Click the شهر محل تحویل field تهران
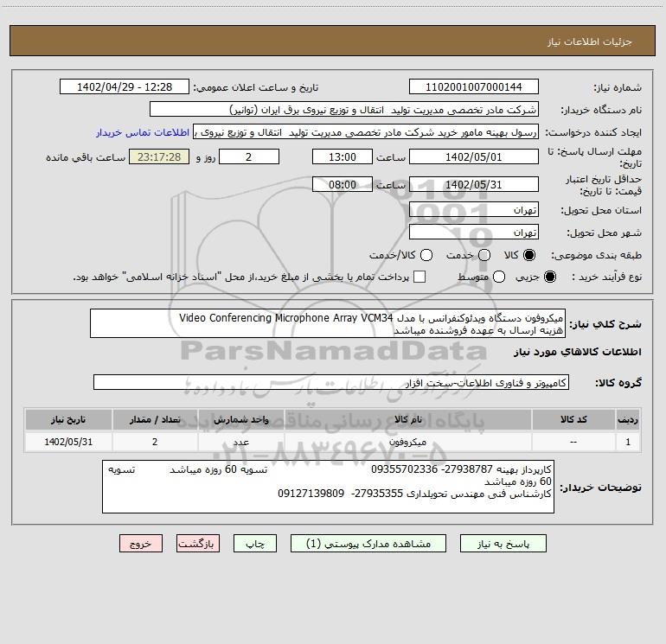Image resolution: width=666 pixels, height=644 pixels. click(x=474, y=232)
